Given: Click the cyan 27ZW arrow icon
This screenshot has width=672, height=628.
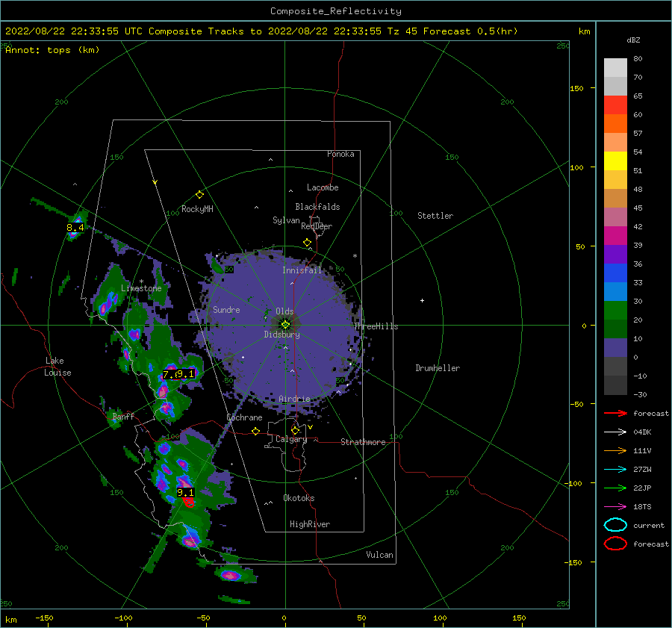Looking at the screenshot, I should pos(615,470).
